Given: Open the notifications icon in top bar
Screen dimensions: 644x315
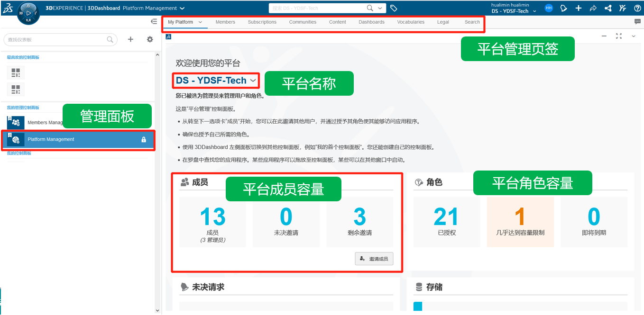Looking at the screenshot, I should pyautogui.click(x=563, y=8).
